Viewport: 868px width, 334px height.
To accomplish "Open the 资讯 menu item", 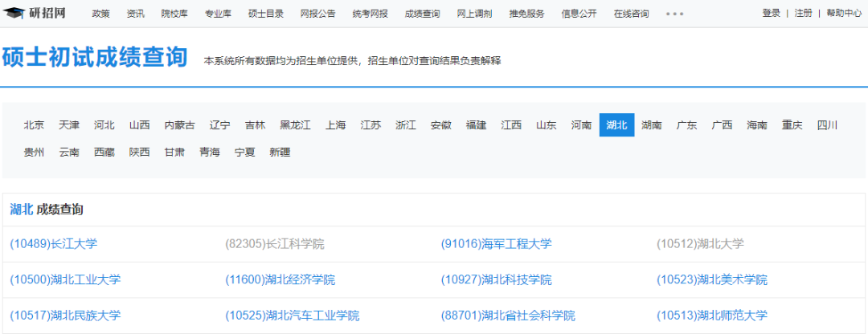I will [136, 14].
